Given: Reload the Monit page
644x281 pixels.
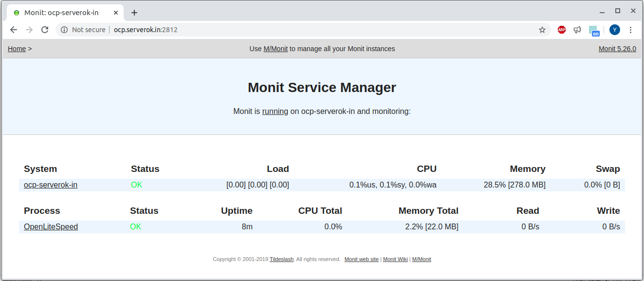Looking at the screenshot, I should coord(45,29).
